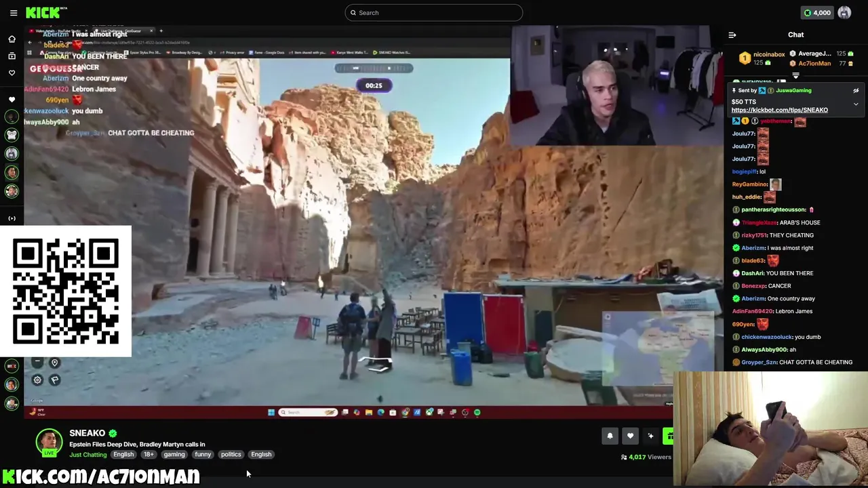Click username pantherasrighteousson in chat
868x488 pixels.
click(774, 209)
